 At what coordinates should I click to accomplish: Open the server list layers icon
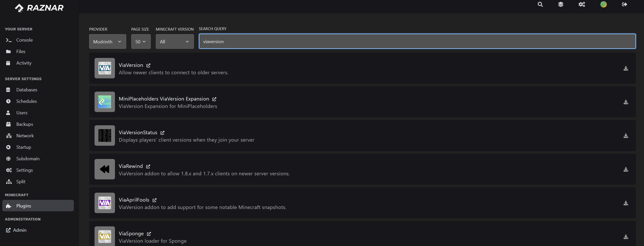click(x=561, y=4)
